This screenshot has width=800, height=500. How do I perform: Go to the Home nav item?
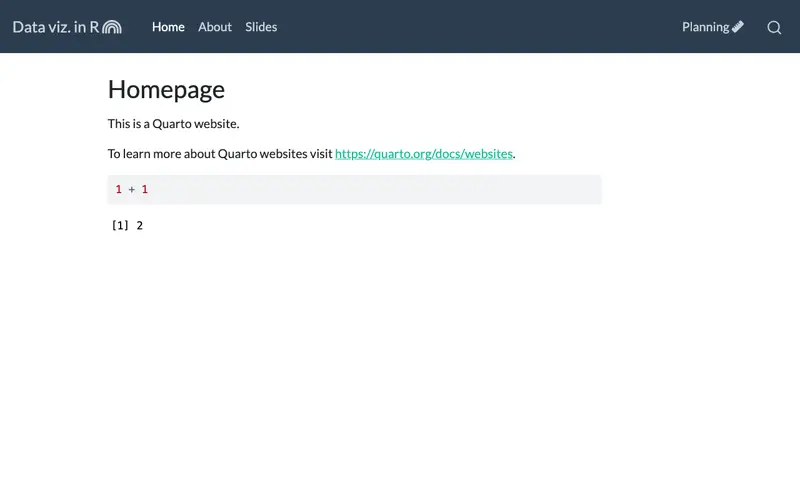point(168,27)
